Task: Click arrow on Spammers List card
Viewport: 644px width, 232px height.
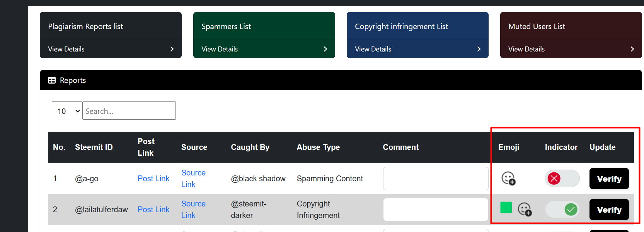Action: (325, 49)
